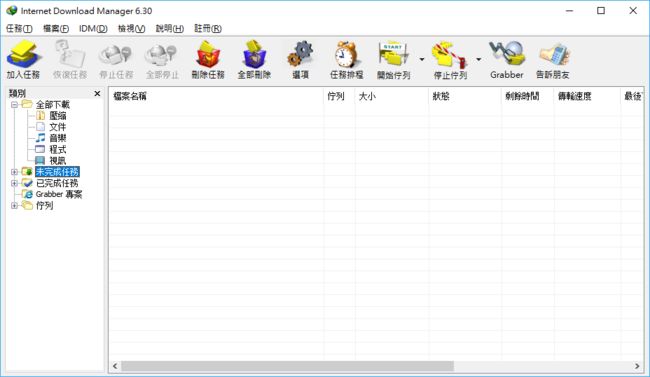Select the 全部下載 folder
This screenshot has width=650, height=377.
click(53, 105)
